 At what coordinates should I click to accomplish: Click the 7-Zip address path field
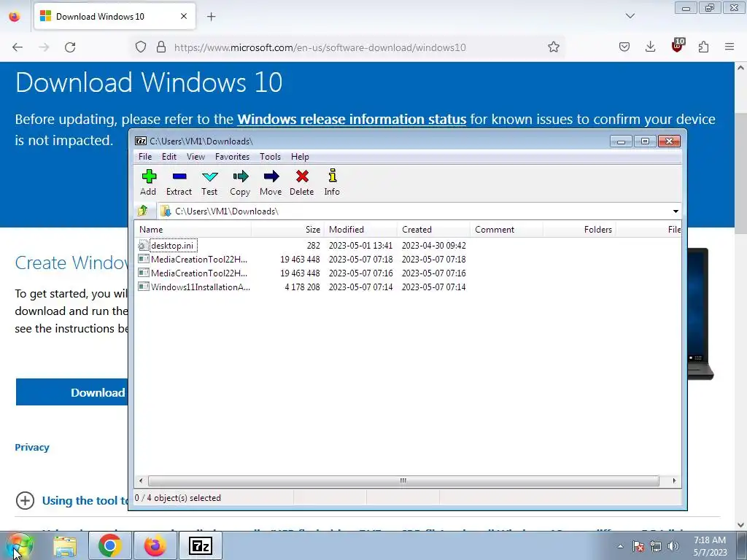click(414, 211)
